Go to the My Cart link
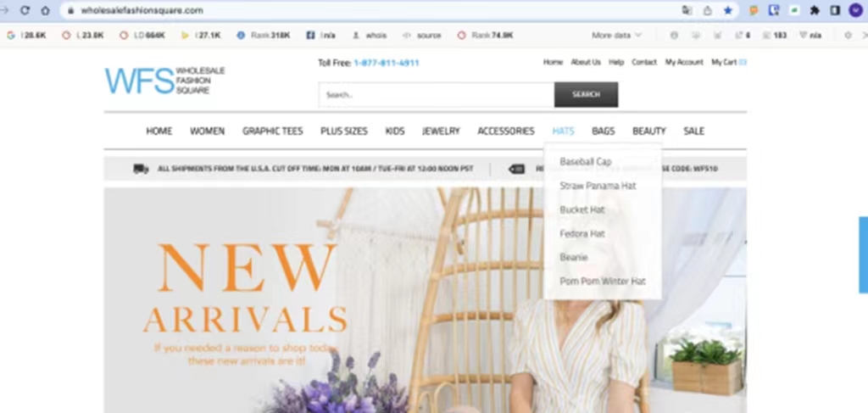Image resolution: width=868 pixels, height=413 pixels. (x=727, y=62)
